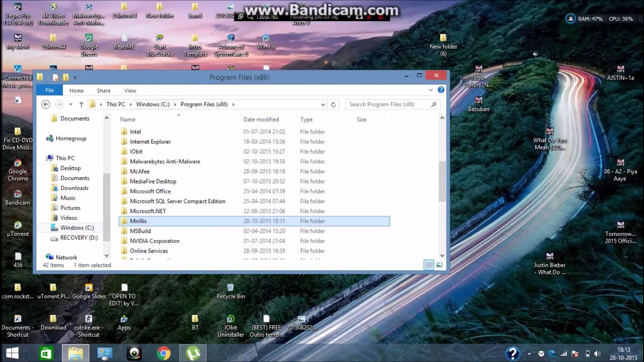Select the Bezuban MP3 desktop file

point(478,104)
